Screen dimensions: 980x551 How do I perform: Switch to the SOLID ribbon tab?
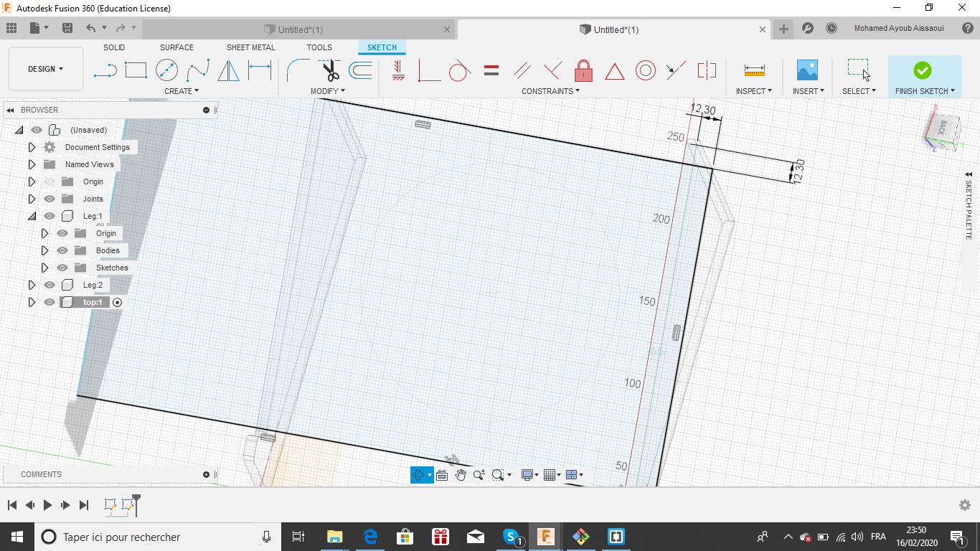114,47
